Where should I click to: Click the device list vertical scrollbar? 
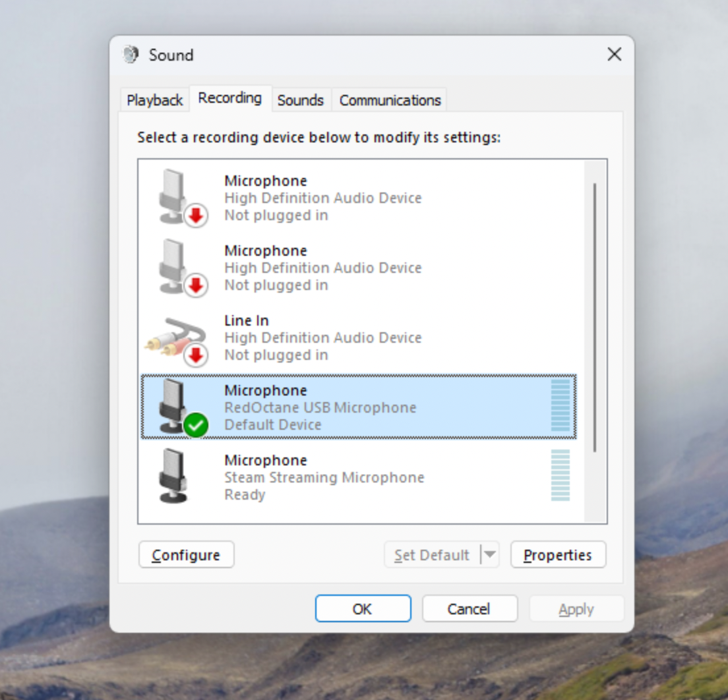pos(595,316)
